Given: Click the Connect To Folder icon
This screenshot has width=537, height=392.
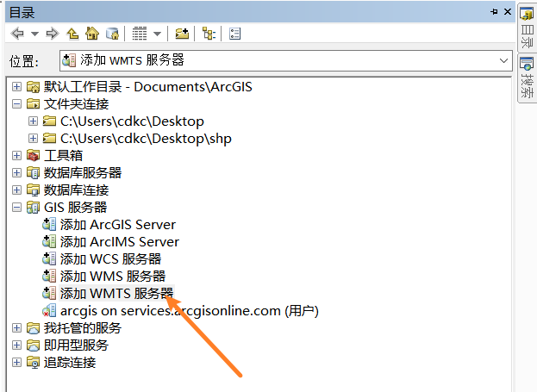Looking at the screenshot, I should click(x=182, y=34).
